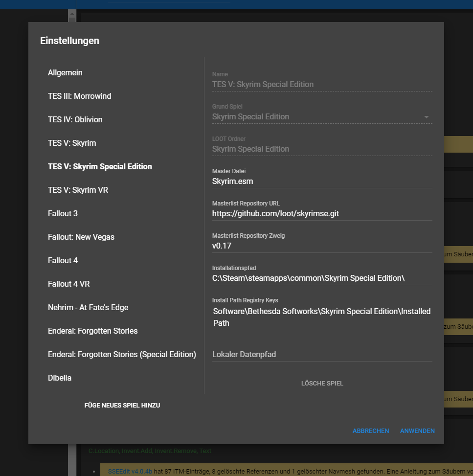Select TES III: Morrowind game entry
This screenshot has width=473, height=476.
tap(79, 96)
